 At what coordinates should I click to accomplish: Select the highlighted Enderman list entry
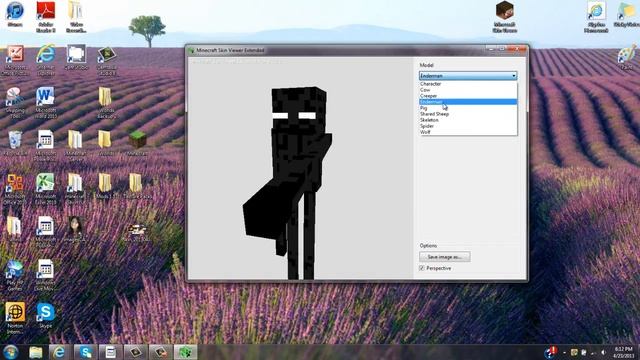coord(468,102)
